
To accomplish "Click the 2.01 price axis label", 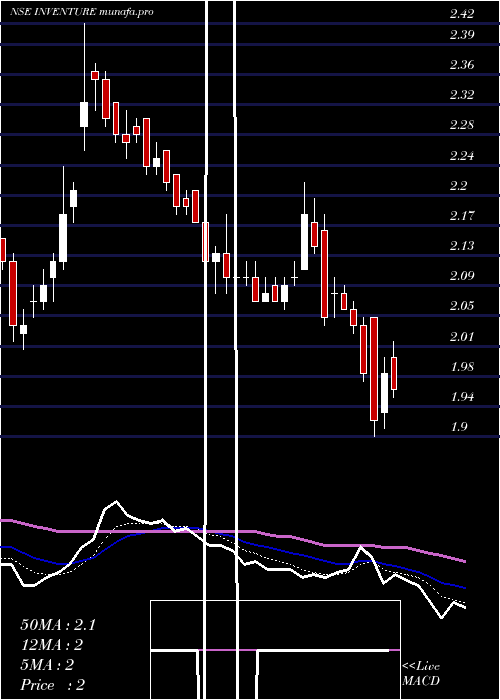I will pyautogui.click(x=462, y=337).
